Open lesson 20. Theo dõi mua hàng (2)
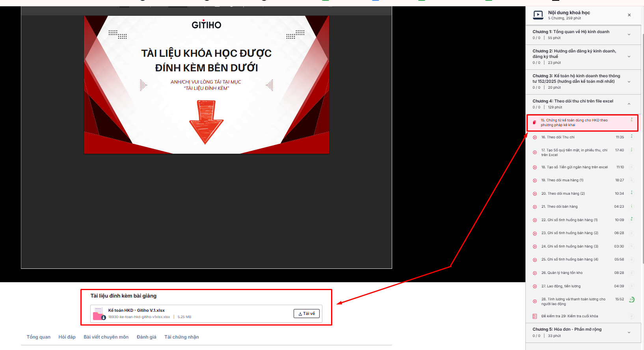The height and width of the screenshot is (350, 644). [x=563, y=194]
